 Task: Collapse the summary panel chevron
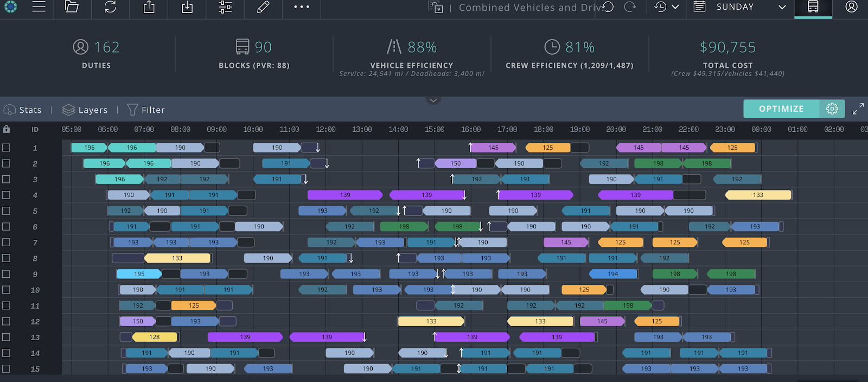pyautogui.click(x=433, y=100)
